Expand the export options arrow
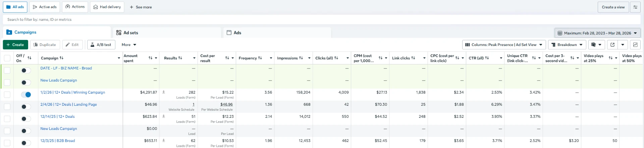 [x=623, y=45]
